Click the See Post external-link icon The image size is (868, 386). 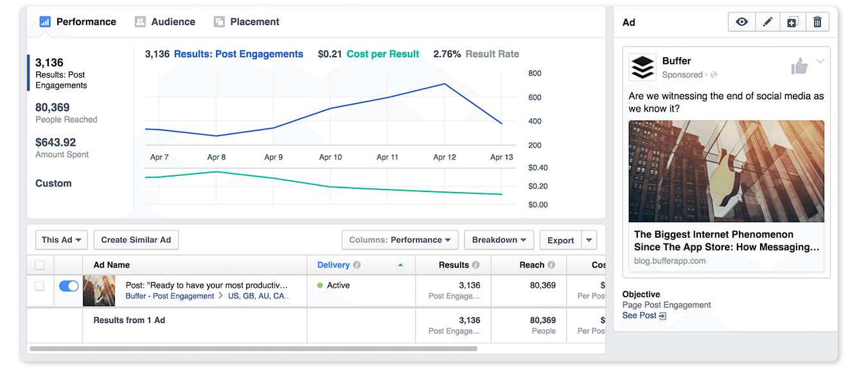tap(663, 316)
